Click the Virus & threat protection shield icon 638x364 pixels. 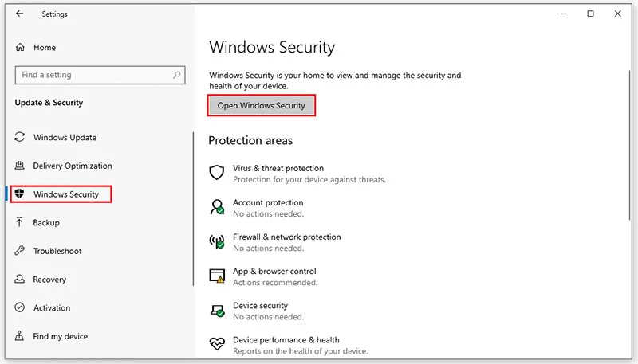(x=216, y=173)
